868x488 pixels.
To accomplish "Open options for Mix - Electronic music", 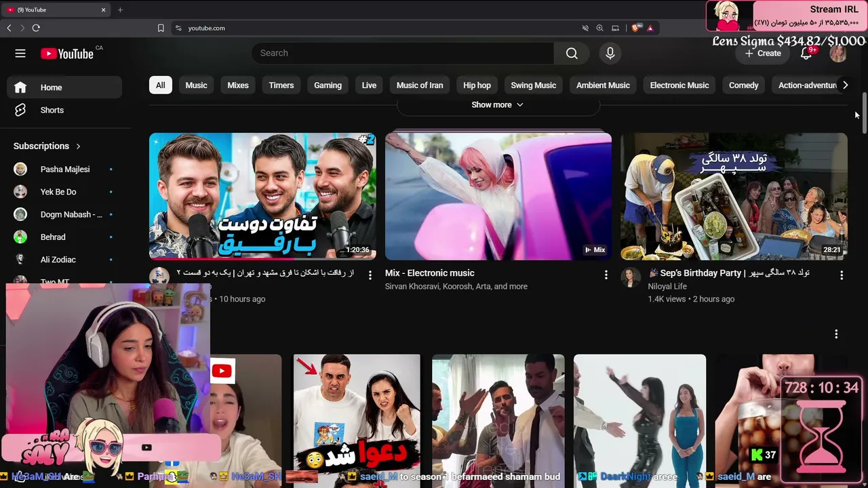I will pos(606,275).
